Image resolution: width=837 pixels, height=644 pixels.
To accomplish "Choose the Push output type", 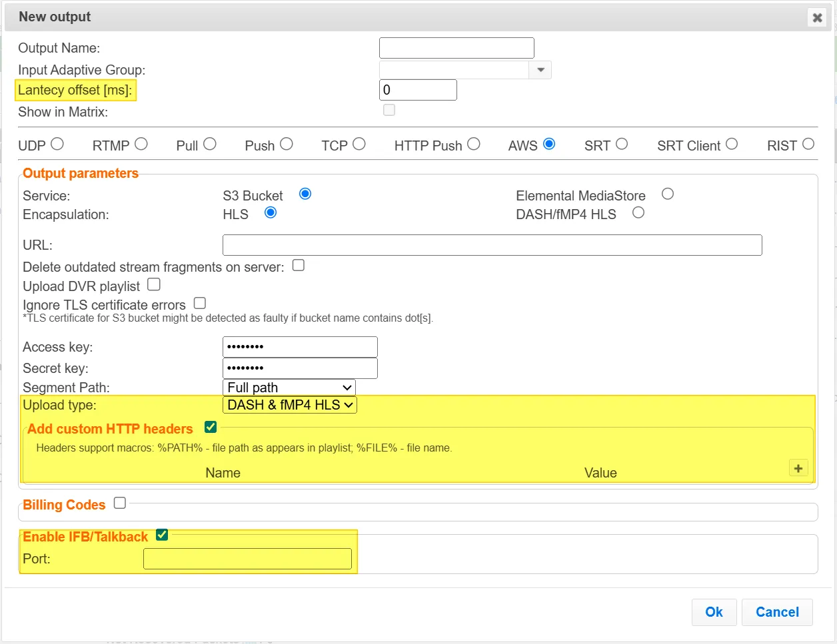I will coord(287,144).
